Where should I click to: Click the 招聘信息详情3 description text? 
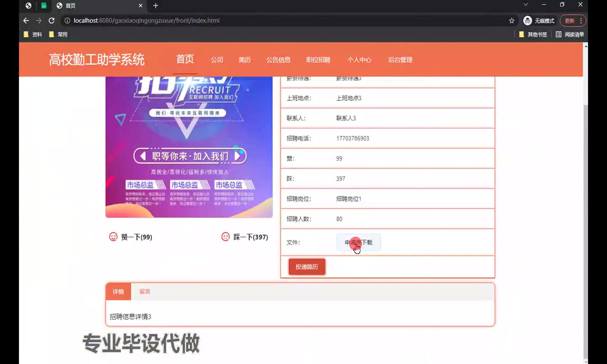click(130, 317)
